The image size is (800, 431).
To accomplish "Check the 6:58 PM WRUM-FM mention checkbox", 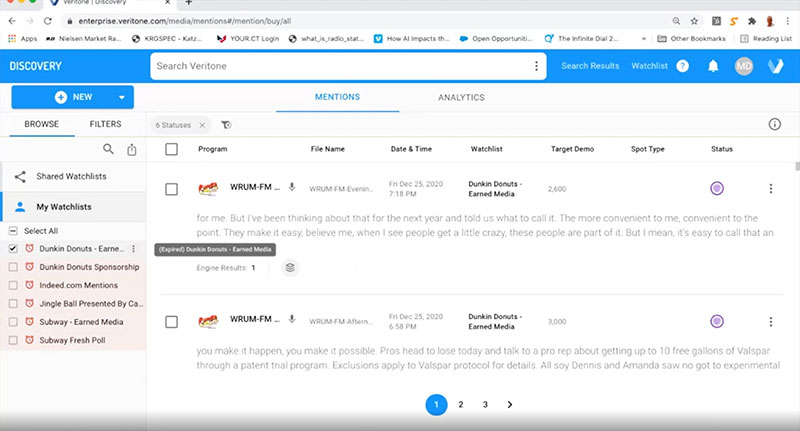I will click(x=171, y=322).
